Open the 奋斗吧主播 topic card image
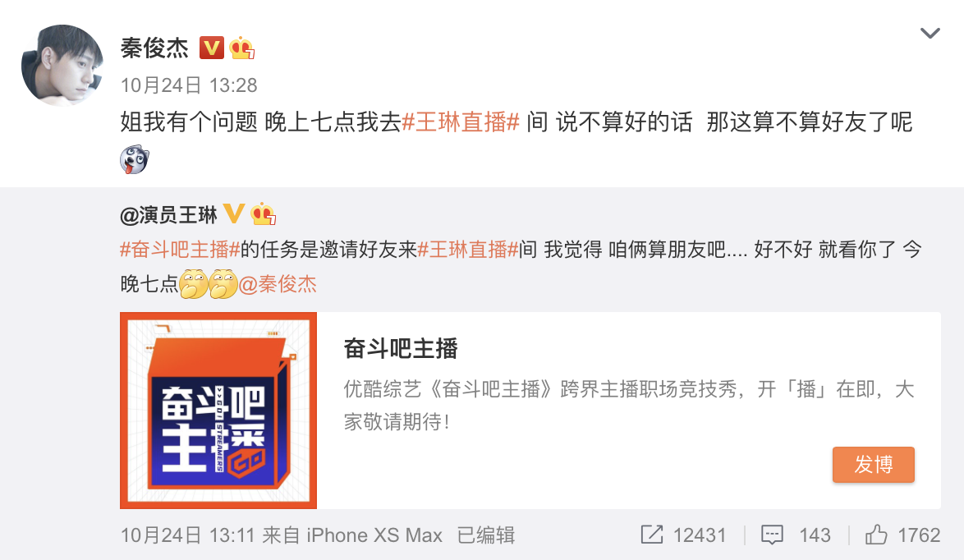This screenshot has width=964, height=560. point(218,411)
